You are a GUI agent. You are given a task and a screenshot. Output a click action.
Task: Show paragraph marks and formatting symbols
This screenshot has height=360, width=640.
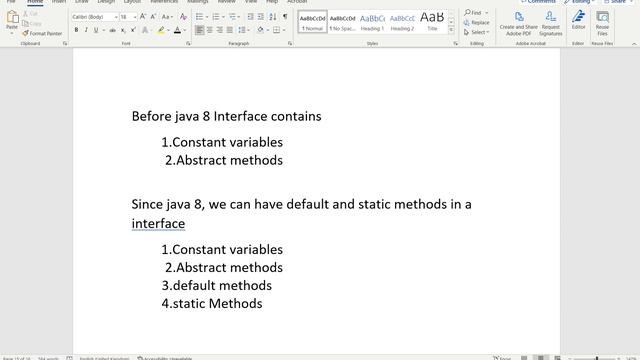pos(285,17)
